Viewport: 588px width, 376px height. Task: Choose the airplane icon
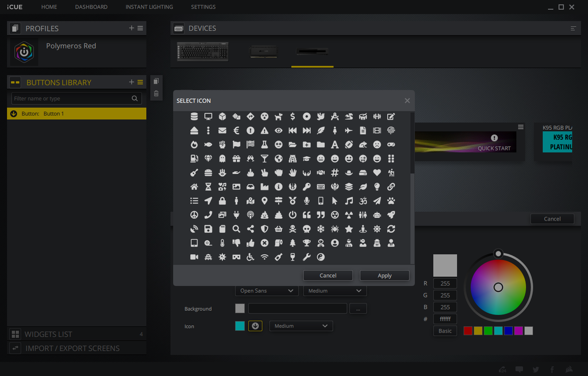(x=349, y=131)
